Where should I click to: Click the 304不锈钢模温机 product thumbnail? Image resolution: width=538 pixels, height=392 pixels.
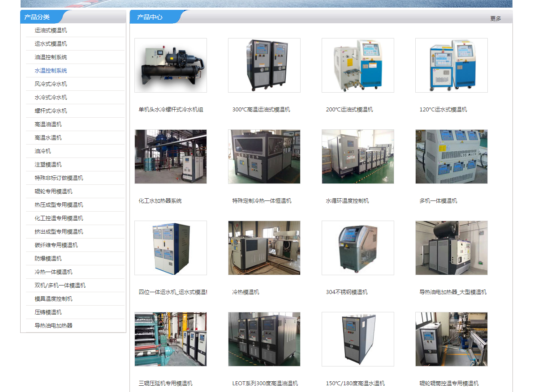coord(358,248)
